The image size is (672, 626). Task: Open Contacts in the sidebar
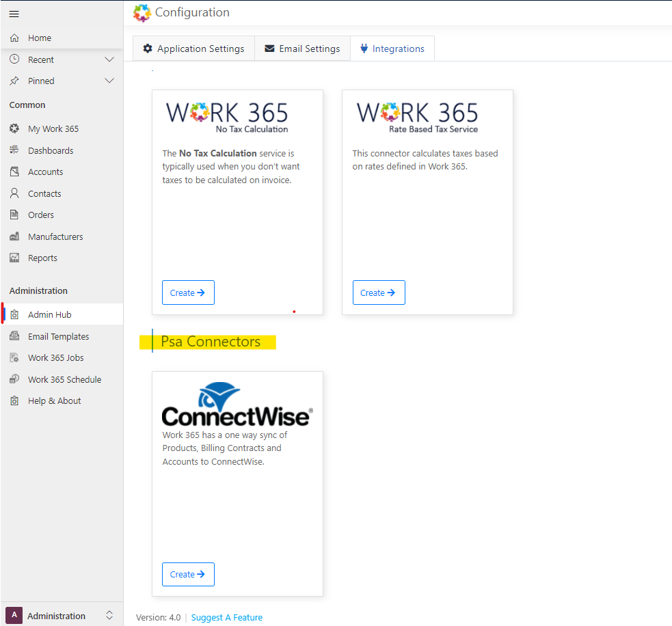62,193
